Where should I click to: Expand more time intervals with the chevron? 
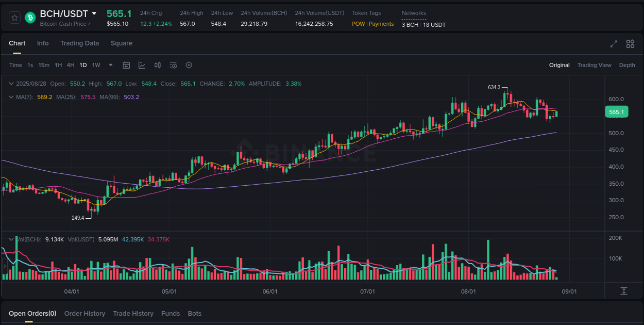[110, 65]
